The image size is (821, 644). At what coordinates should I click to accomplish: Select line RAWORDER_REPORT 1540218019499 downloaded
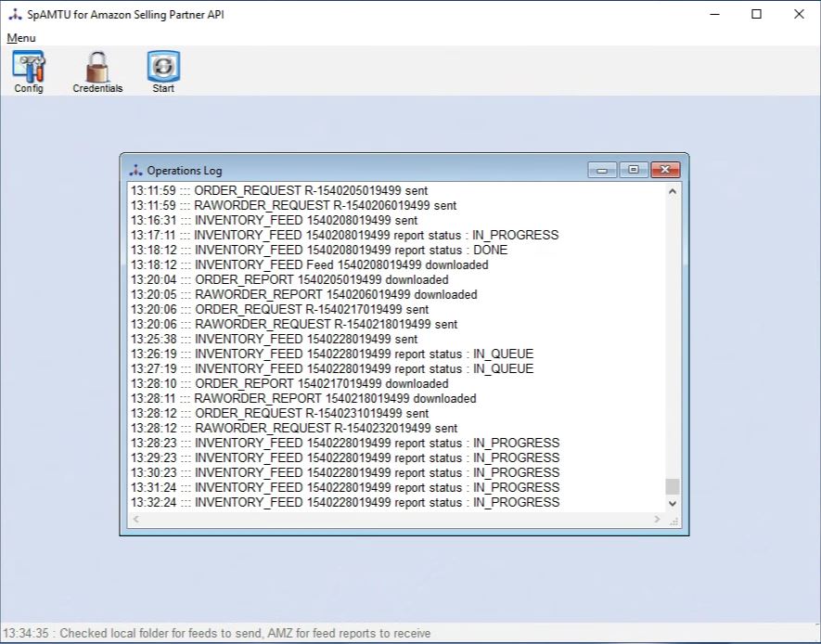coord(303,398)
